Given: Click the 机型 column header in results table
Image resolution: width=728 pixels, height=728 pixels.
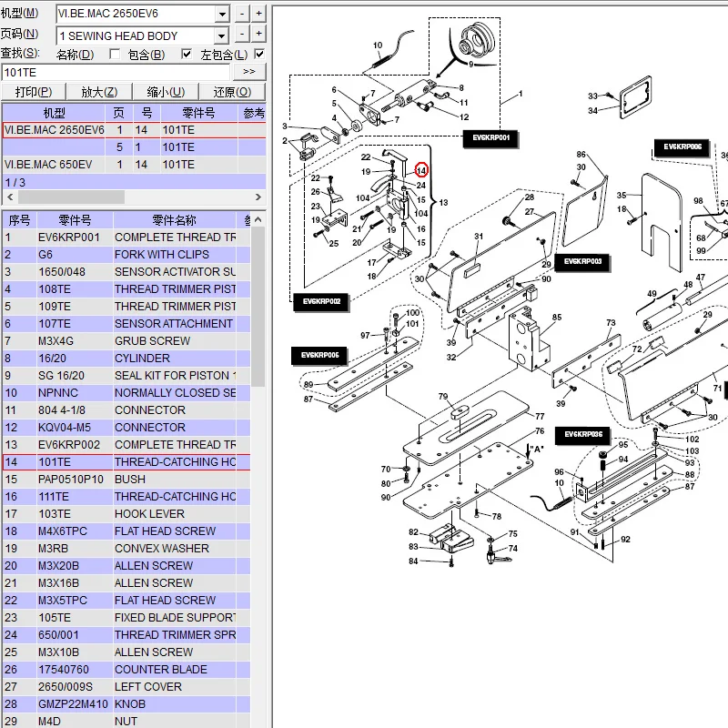Looking at the screenshot, I should (x=54, y=113).
